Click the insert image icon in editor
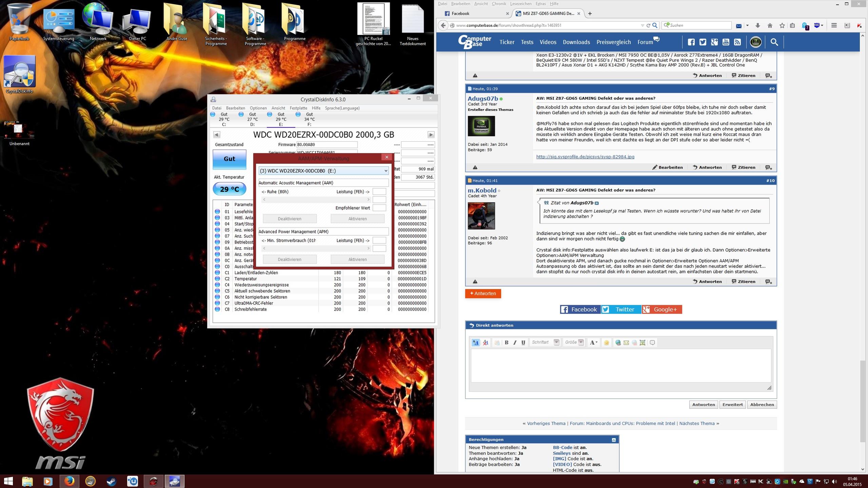Viewport: 868px width, 488px height. [x=642, y=343]
